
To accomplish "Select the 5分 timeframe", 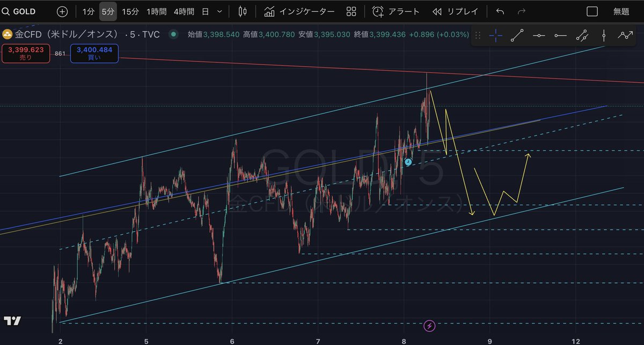I will (108, 11).
